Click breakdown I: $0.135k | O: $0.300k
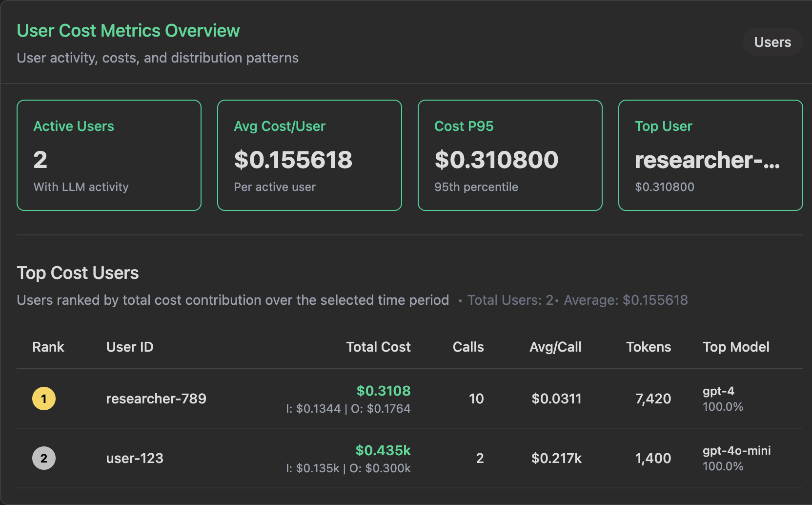 pos(348,468)
